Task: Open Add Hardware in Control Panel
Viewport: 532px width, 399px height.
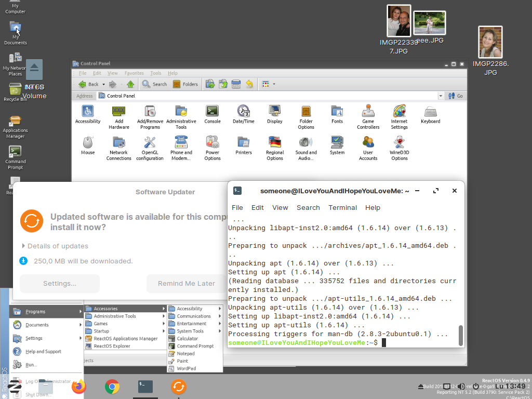Action: [119, 117]
